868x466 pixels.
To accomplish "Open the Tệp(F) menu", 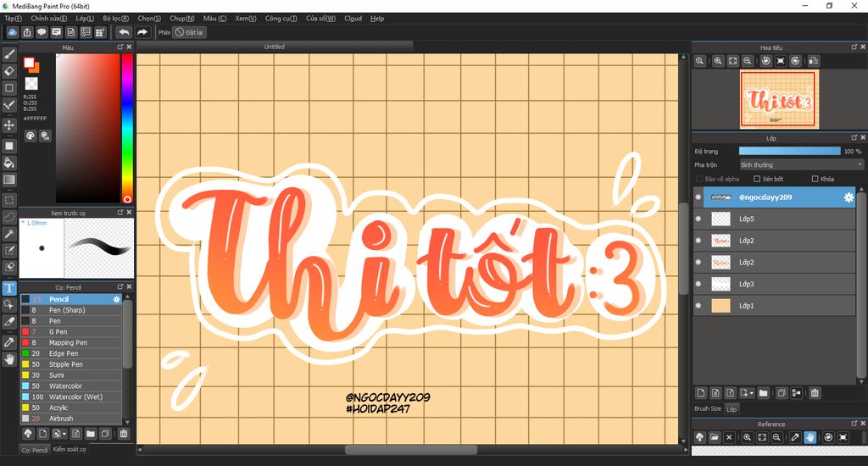I will point(14,19).
